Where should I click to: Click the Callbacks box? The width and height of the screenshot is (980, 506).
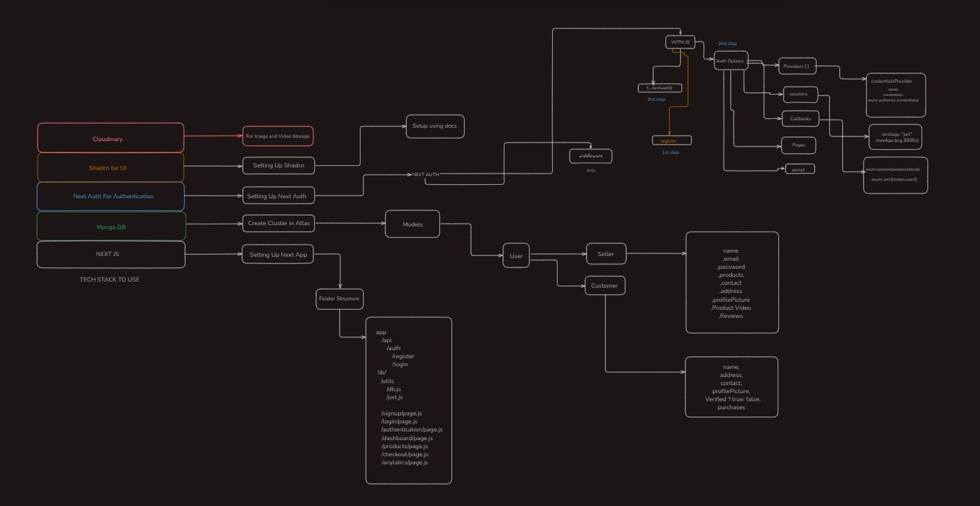[x=800, y=119]
